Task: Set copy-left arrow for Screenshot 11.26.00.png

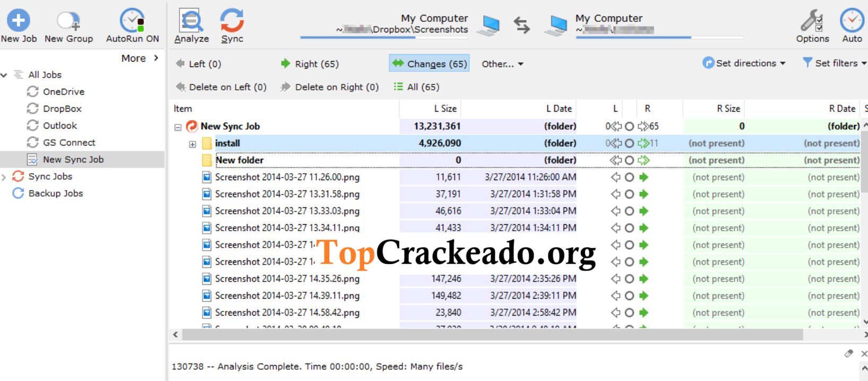Action: (616, 177)
